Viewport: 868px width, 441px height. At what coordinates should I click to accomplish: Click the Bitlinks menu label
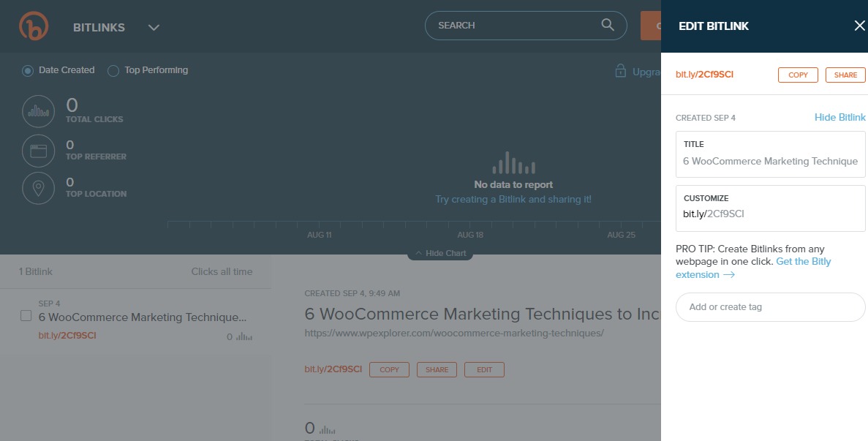(99, 27)
